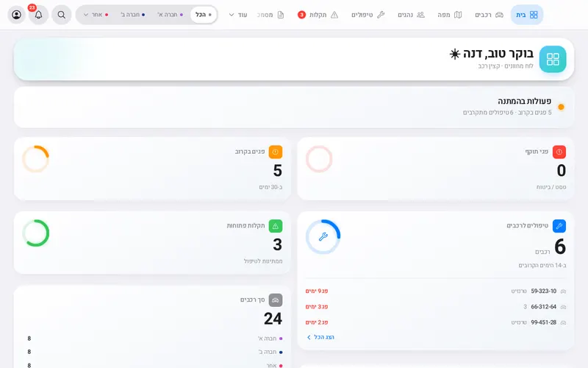
Task: Click the orange פגים בקרוב clock icon
Action: coord(276,152)
